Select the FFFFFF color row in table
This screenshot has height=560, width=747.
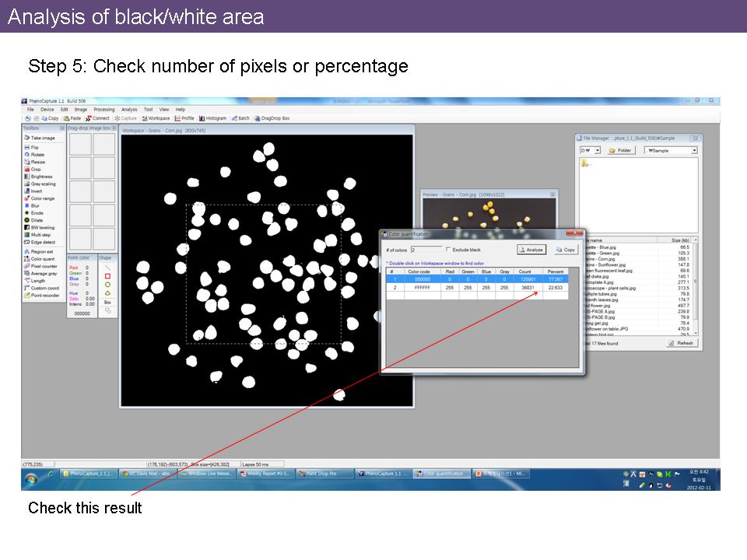click(423, 288)
